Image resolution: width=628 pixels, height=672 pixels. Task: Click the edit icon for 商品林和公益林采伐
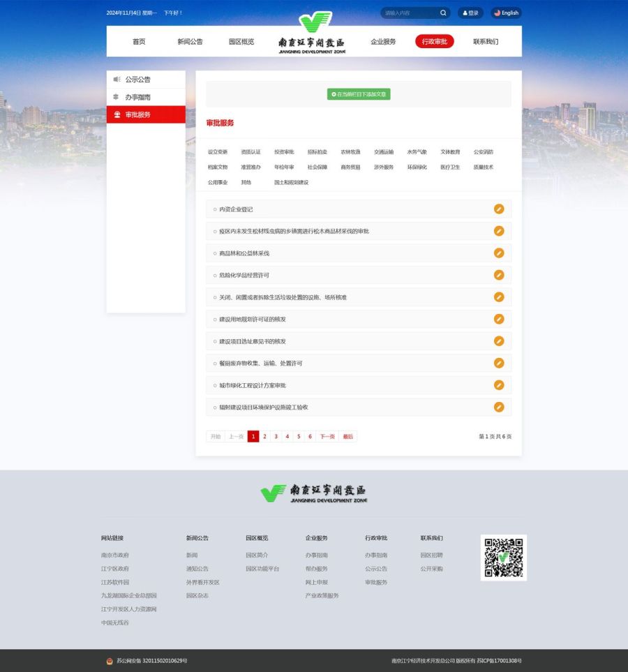tap(499, 253)
